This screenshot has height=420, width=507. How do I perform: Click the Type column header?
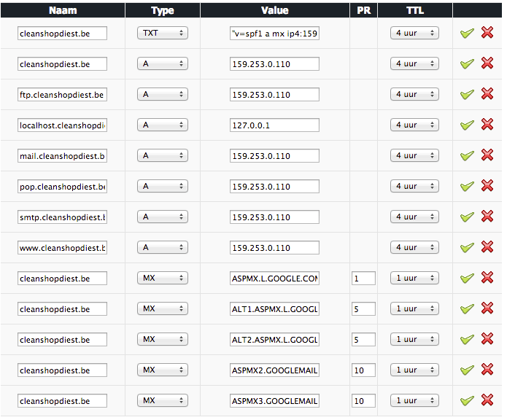tap(163, 10)
